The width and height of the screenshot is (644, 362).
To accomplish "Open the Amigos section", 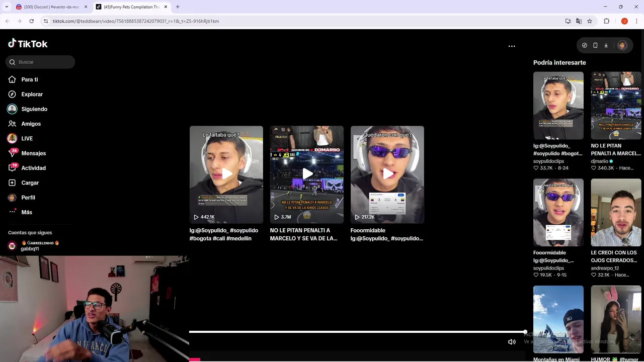I will click(x=31, y=124).
